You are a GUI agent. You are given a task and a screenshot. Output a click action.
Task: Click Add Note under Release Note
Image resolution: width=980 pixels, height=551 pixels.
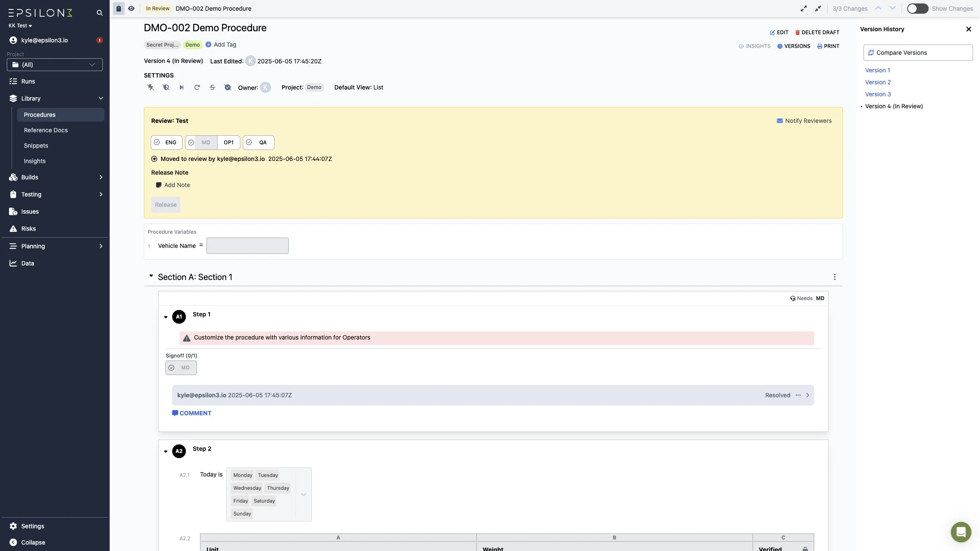coord(173,185)
